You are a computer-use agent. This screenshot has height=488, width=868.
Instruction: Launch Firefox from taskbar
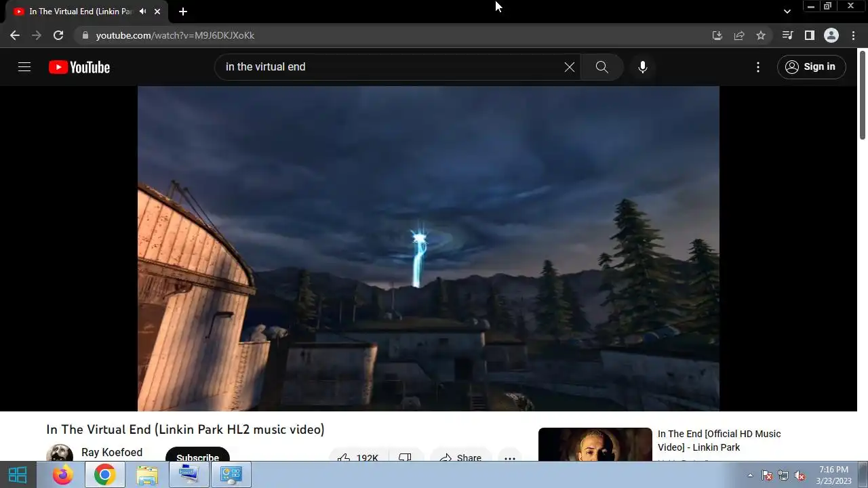coord(62,475)
